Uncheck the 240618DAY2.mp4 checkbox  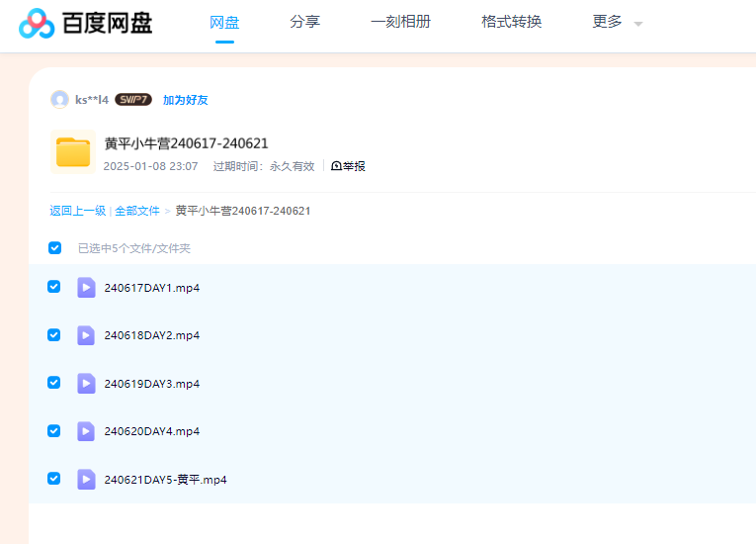point(54,334)
